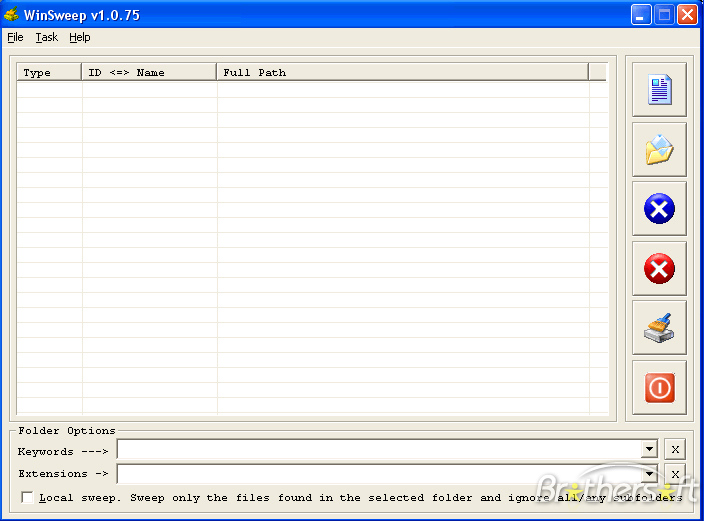Image resolution: width=704 pixels, height=521 pixels.
Task: Click the WinSweep title bar app icon
Action: (11, 14)
